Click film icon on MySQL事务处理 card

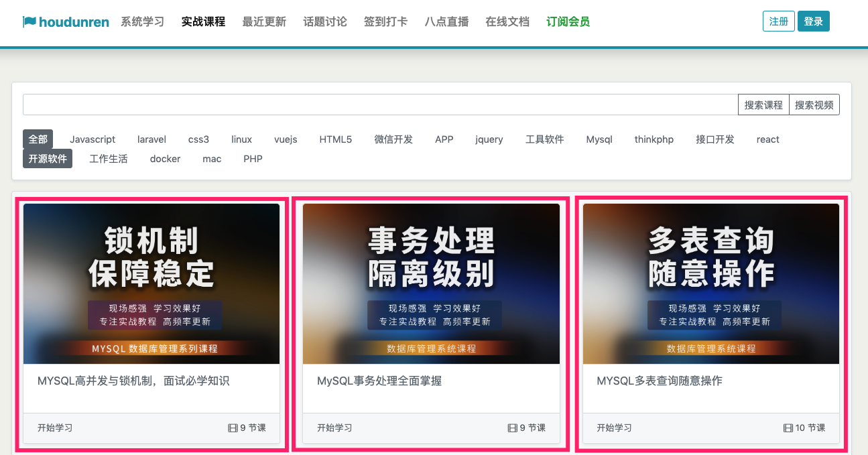[513, 428]
